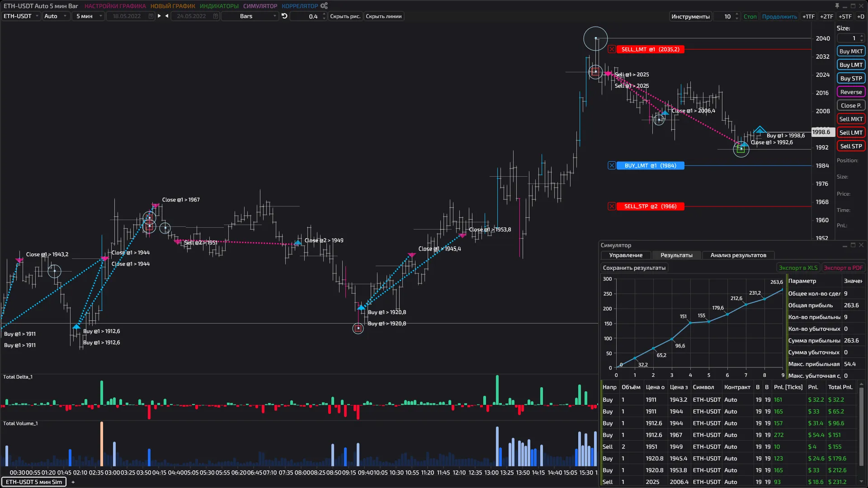Image resolution: width=868 pixels, height=488 pixels.
Task: Pin the chart window with pin icon
Action: click(x=837, y=6)
